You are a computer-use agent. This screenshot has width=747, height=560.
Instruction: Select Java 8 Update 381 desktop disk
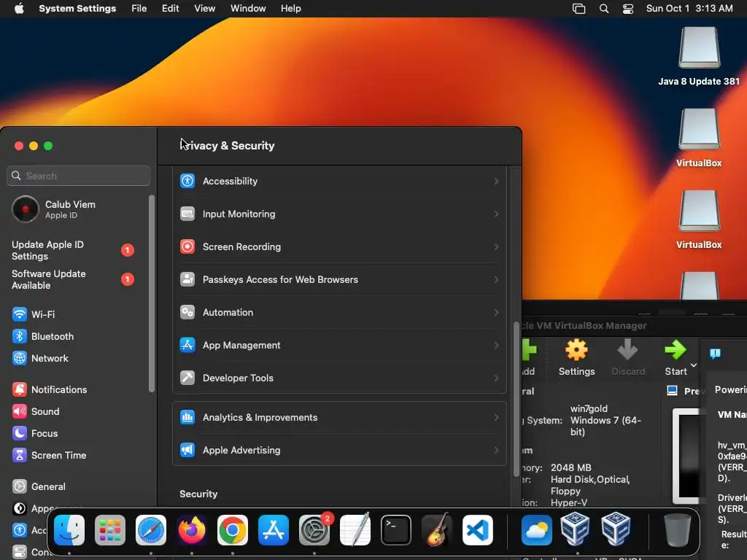pos(699,56)
